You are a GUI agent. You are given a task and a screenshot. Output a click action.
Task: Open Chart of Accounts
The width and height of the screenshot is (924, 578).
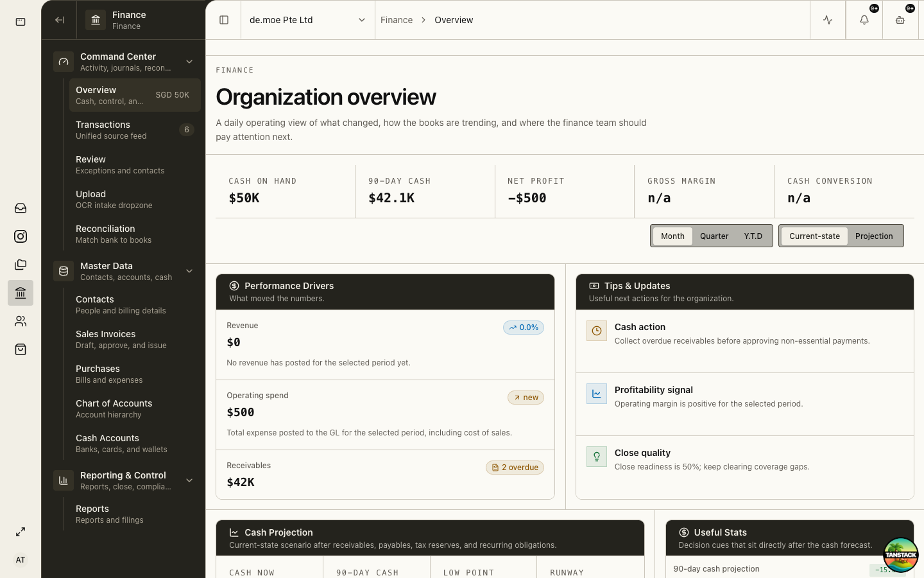135,408
